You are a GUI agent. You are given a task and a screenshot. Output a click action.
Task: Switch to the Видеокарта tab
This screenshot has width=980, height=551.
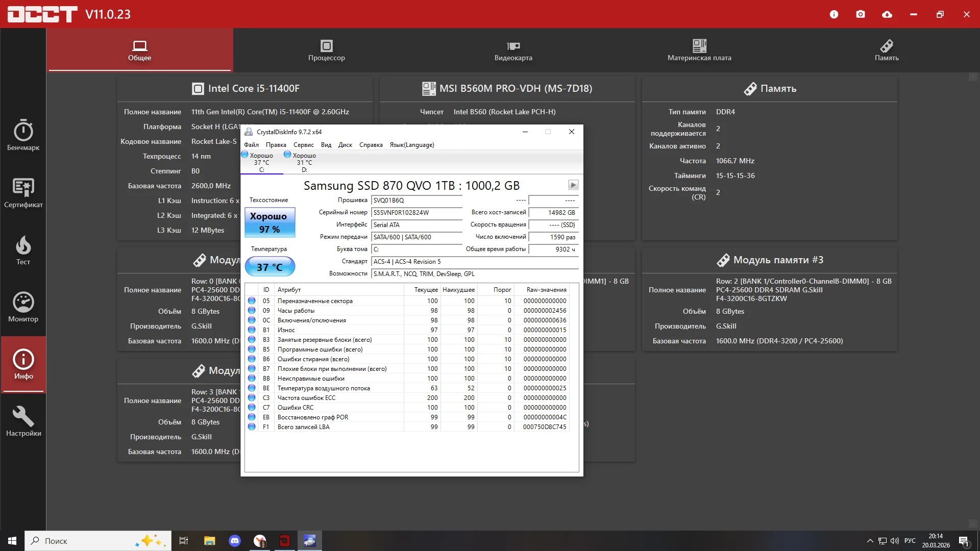click(x=513, y=50)
